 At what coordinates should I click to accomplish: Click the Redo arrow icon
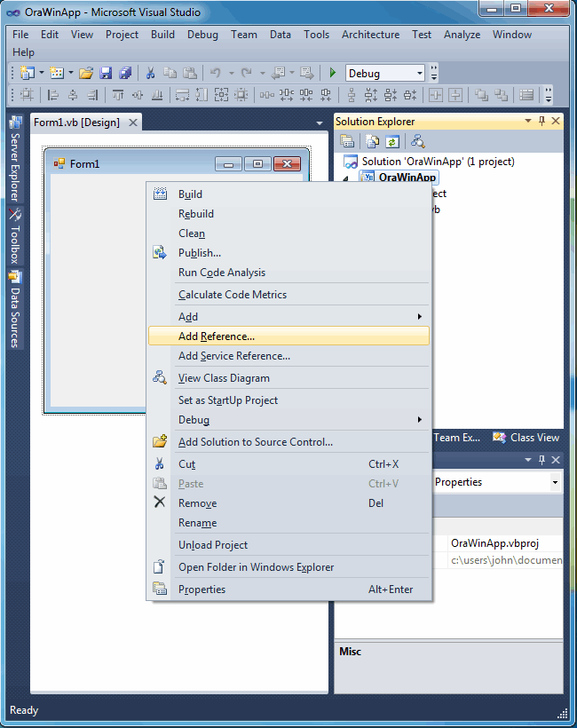pyautogui.click(x=247, y=73)
